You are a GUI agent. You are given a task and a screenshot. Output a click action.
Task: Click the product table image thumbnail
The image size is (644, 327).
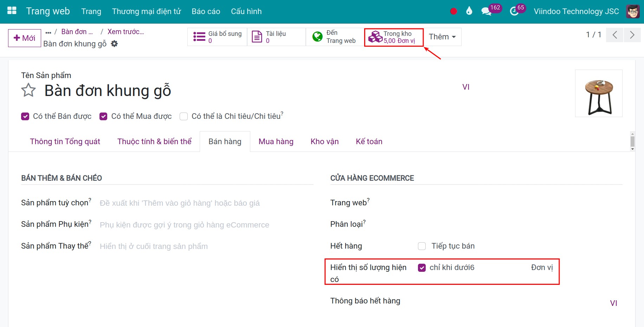pos(599,93)
